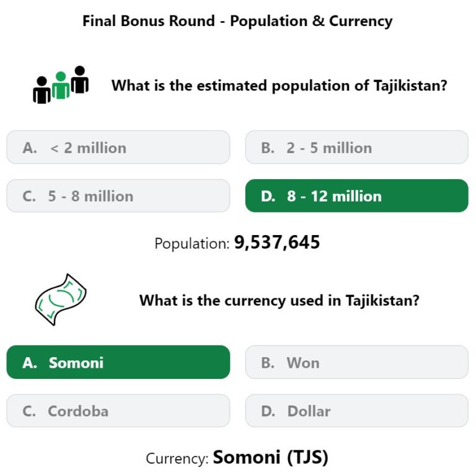Pick answer C, 5 - 8 million
The image size is (476, 475).
[x=118, y=196]
